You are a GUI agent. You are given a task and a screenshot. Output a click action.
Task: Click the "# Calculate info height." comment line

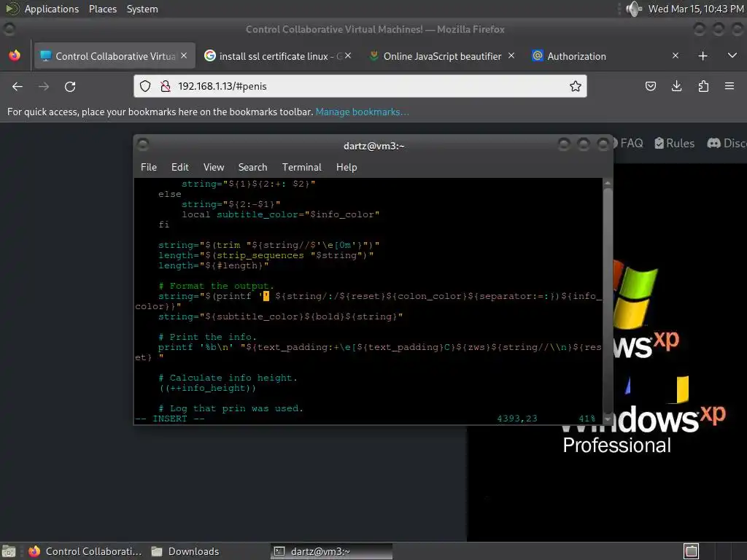pyautogui.click(x=228, y=378)
